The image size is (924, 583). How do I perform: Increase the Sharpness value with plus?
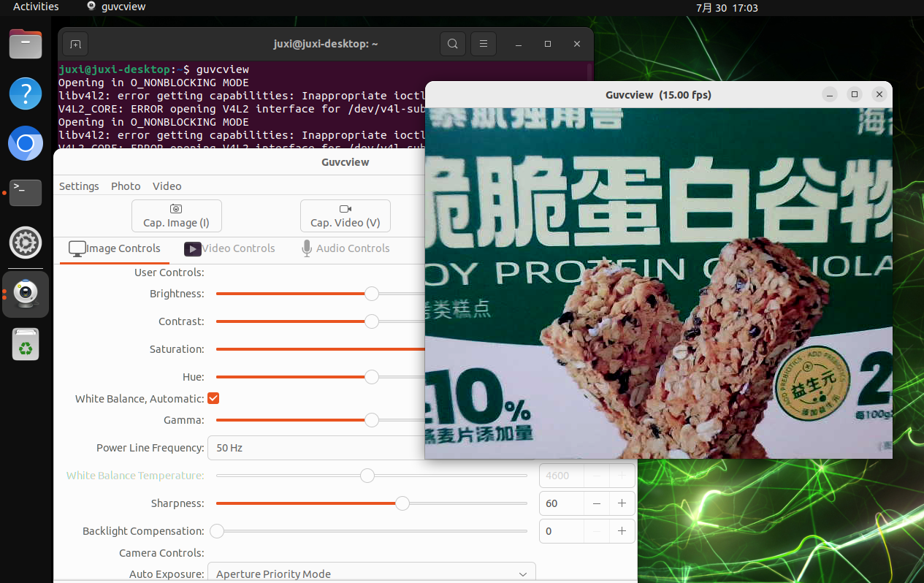click(x=622, y=503)
